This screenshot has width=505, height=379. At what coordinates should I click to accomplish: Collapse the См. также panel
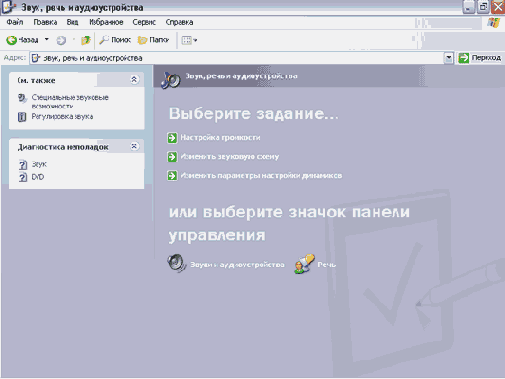click(x=134, y=80)
